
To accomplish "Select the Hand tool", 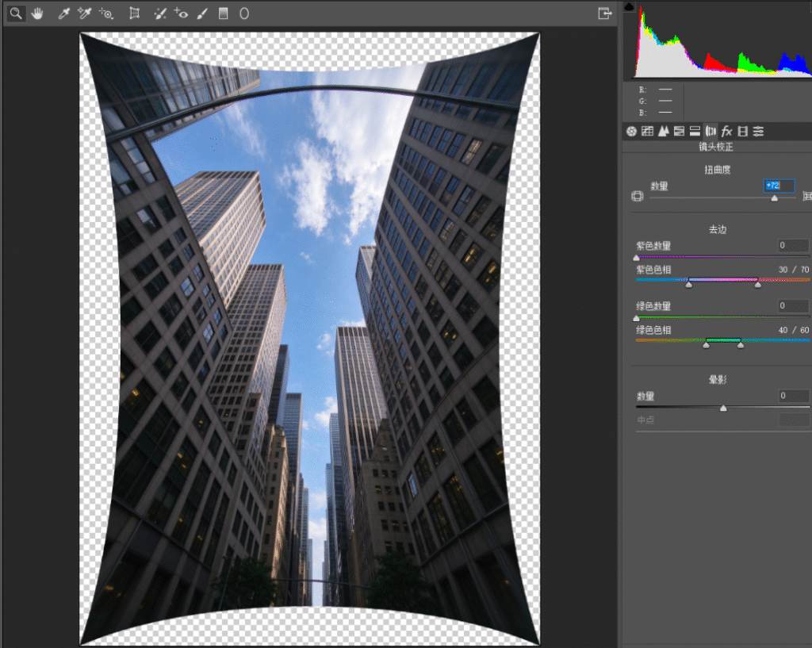I will coord(37,13).
